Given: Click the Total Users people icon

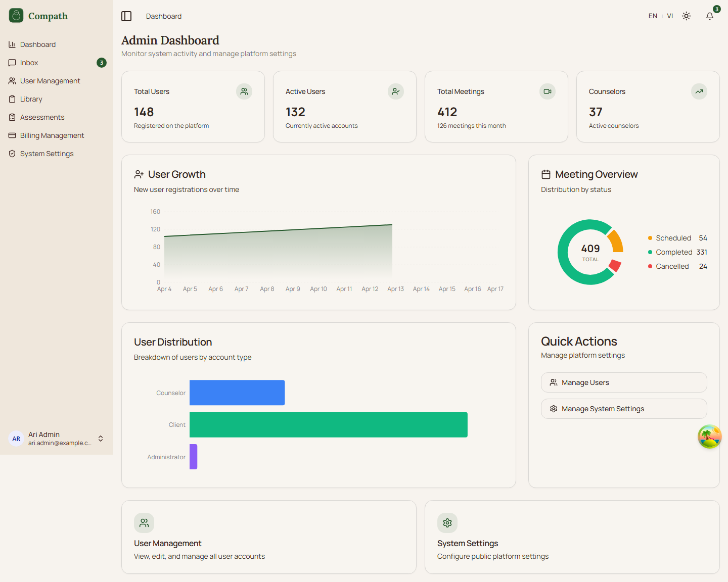Looking at the screenshot, I should pos(244,91).
